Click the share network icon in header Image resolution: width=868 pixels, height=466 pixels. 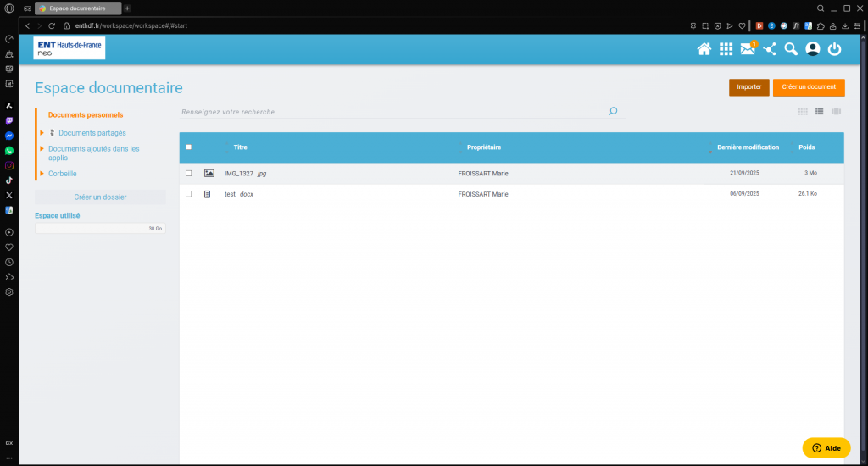coord(769,49)
